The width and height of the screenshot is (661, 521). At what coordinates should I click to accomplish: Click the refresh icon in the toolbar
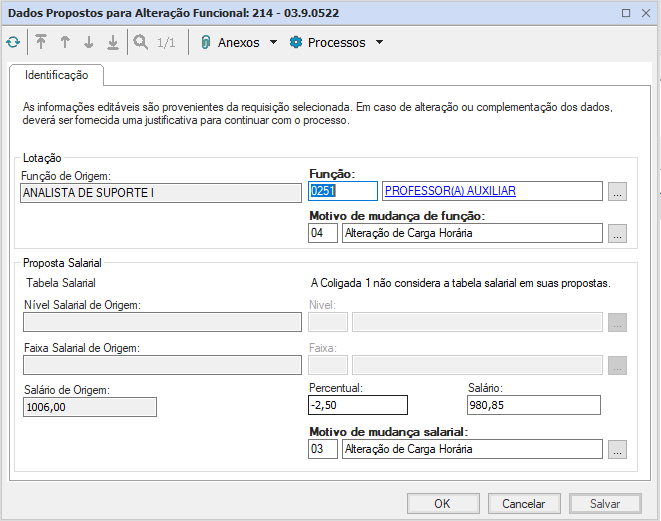(x=12, y=43)
